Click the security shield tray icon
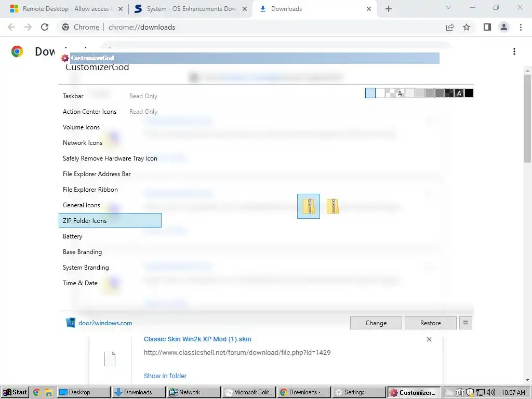The image size is (532, 399). click(x=470, y=392)
